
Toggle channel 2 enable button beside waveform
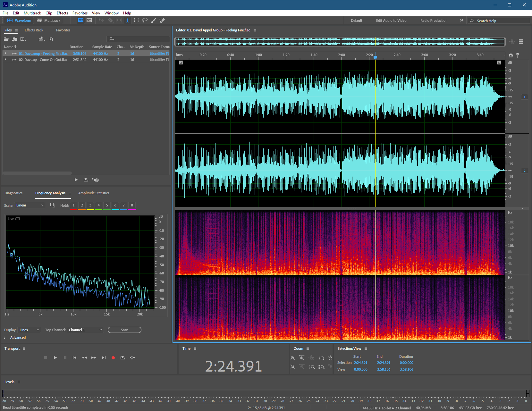[x=525, y=171]
